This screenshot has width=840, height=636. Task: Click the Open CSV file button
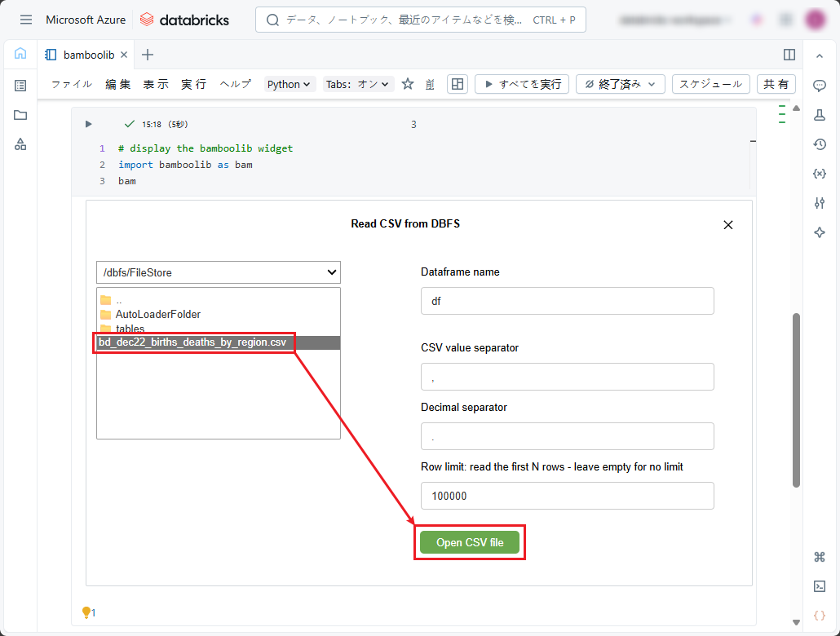tap(470, 542)
